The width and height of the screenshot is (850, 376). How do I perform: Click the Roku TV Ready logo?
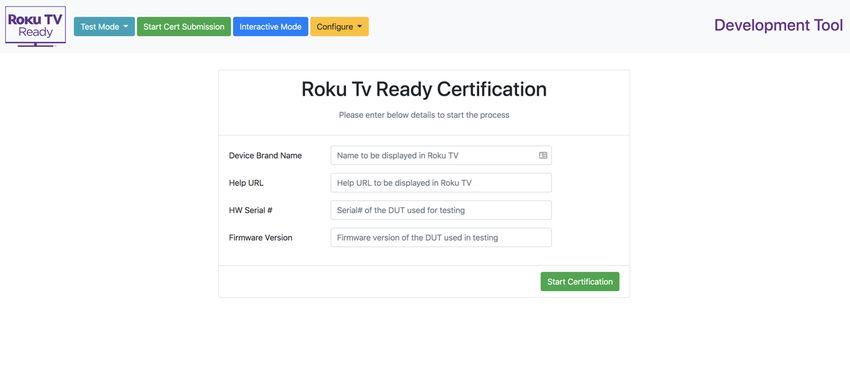35,26
